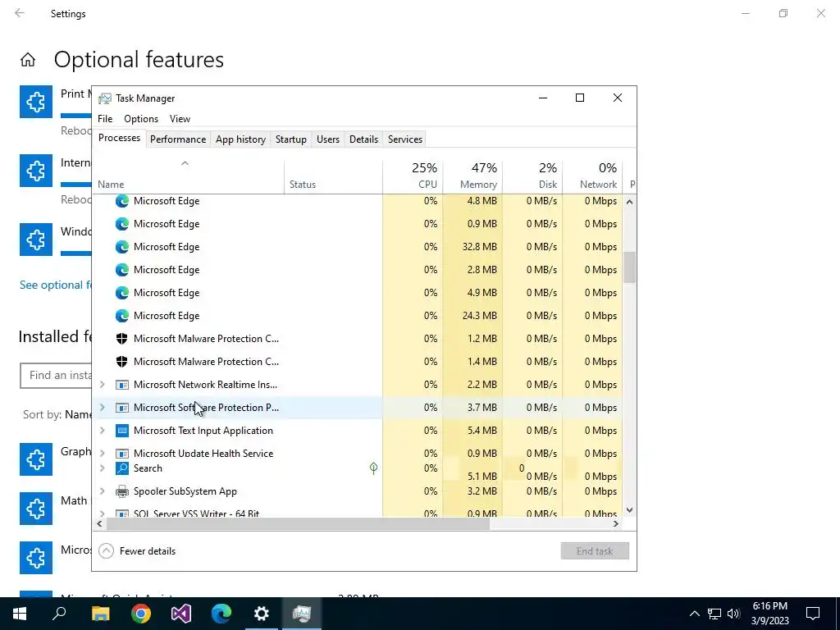Click the See optional features link in Settings
This screenshot has width=840, height=630.
coord(55,285)
